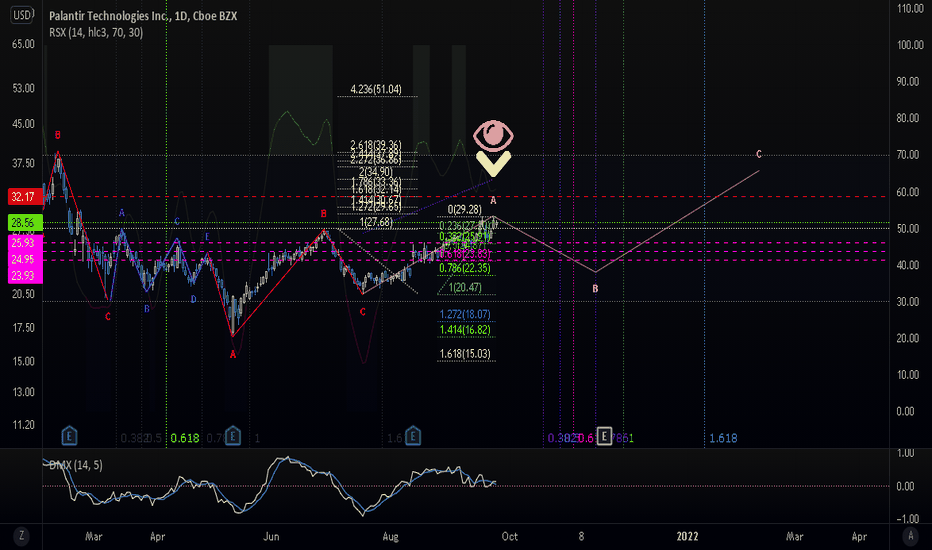The width and height of the screenshot is (932, 550).
Task: Select the 1.618(15.03) Fibonacci level label
Action: [x=465, y=354]
